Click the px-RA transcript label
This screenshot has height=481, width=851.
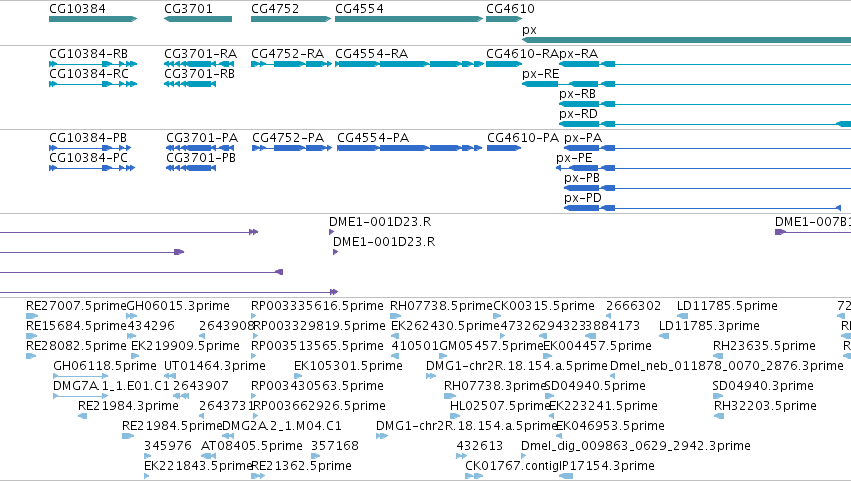579,54
